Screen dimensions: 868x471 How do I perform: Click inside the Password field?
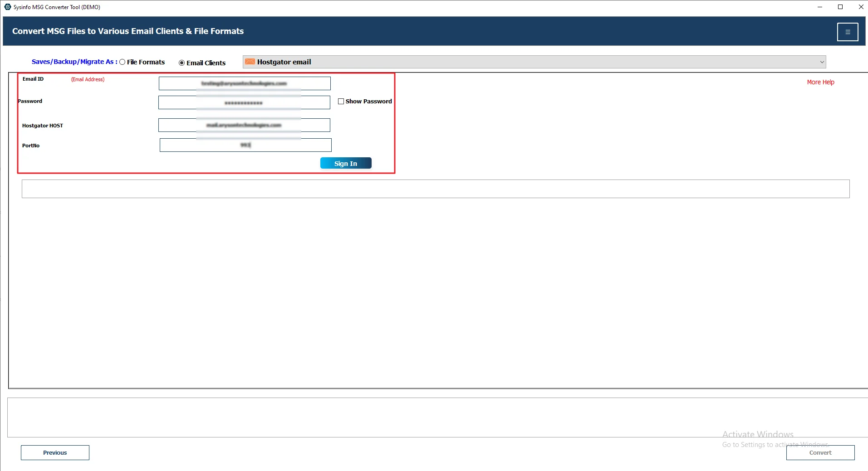tap(244, 102)
